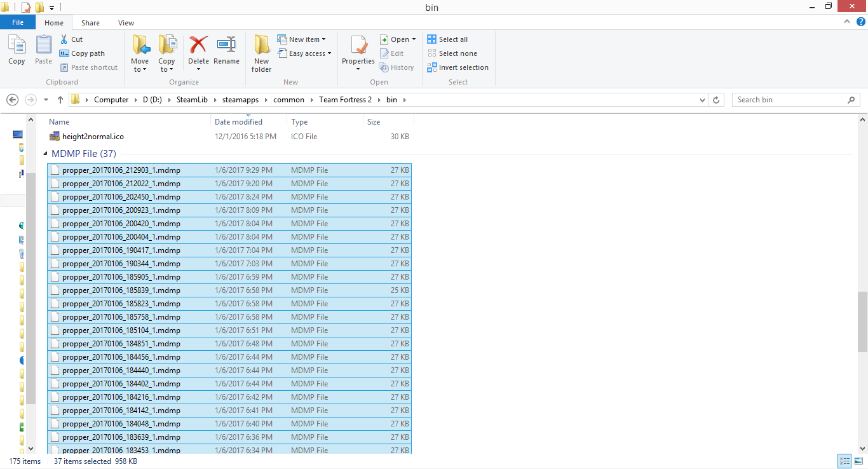868x469 pixels.
Task: Select propper_20170106_185104_1.mdmp file
Action: [x=229, y=330]
